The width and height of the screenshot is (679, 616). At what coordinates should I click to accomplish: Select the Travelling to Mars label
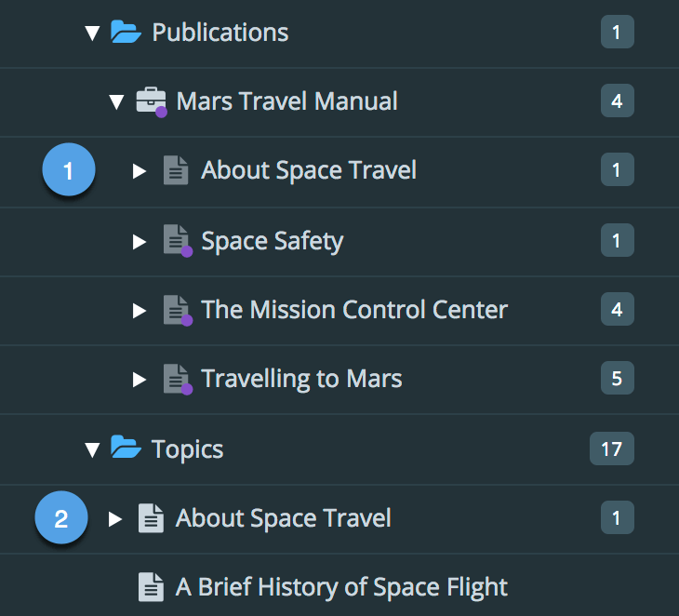[x=301, y=379]
